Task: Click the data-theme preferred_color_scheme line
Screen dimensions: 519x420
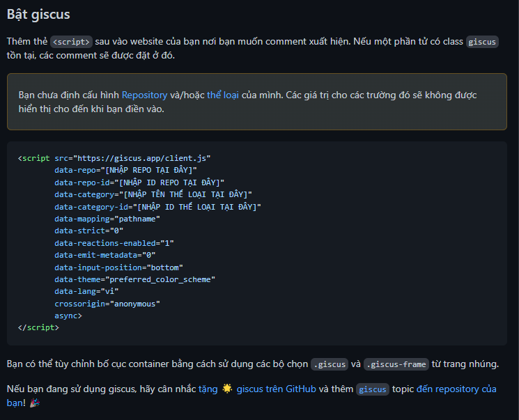Action: point(134,279)
